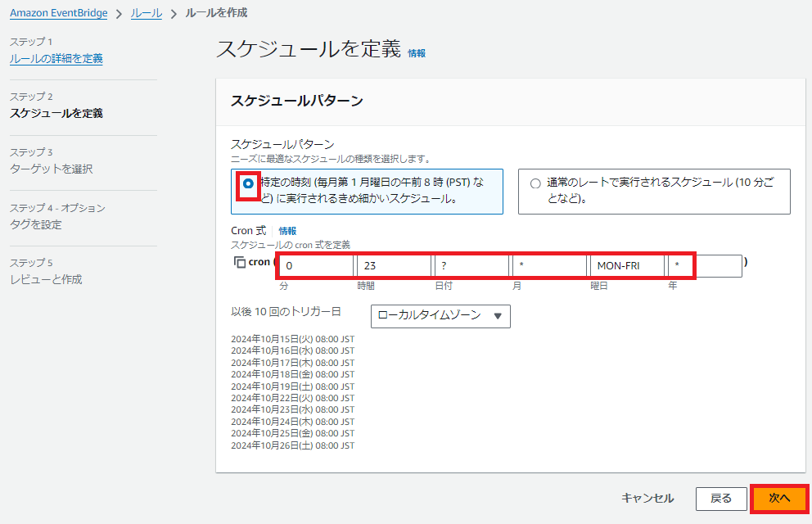
Task: Select the regular rate schedule radio option
Action: click(535, 183)
